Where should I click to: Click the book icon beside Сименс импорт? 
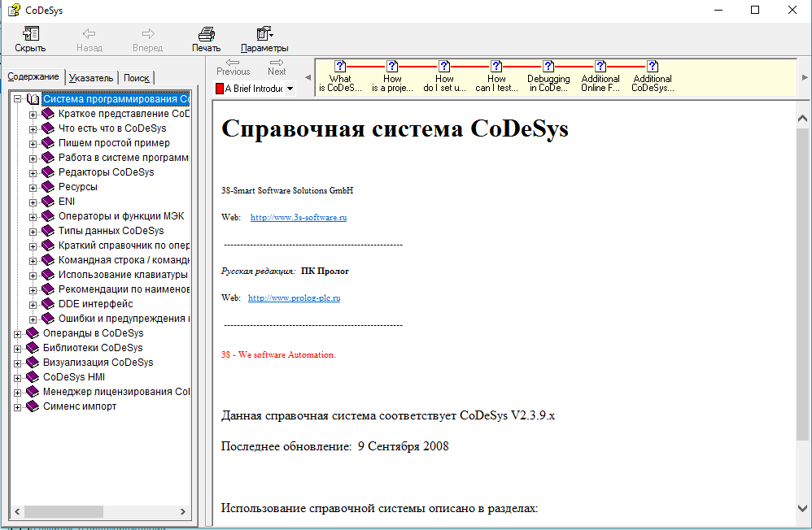33,406
